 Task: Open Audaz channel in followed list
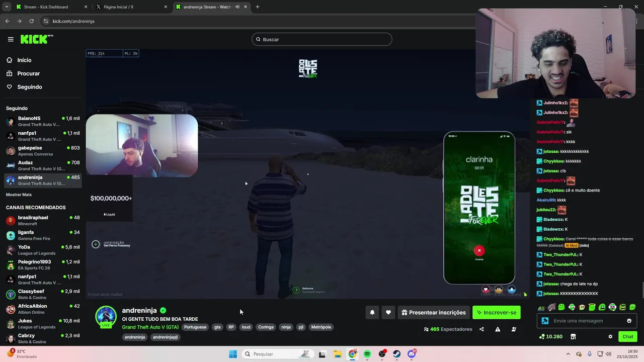click(43, 165)
